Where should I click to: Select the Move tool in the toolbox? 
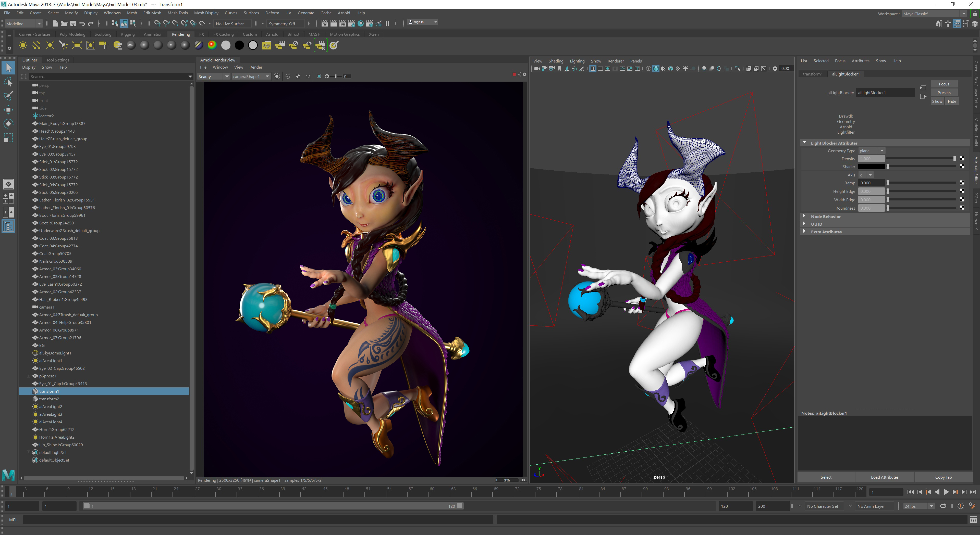coord(8,109)
